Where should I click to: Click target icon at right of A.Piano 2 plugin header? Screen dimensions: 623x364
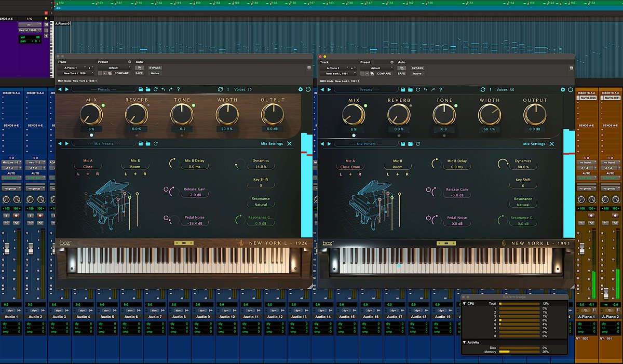point(571,68)
